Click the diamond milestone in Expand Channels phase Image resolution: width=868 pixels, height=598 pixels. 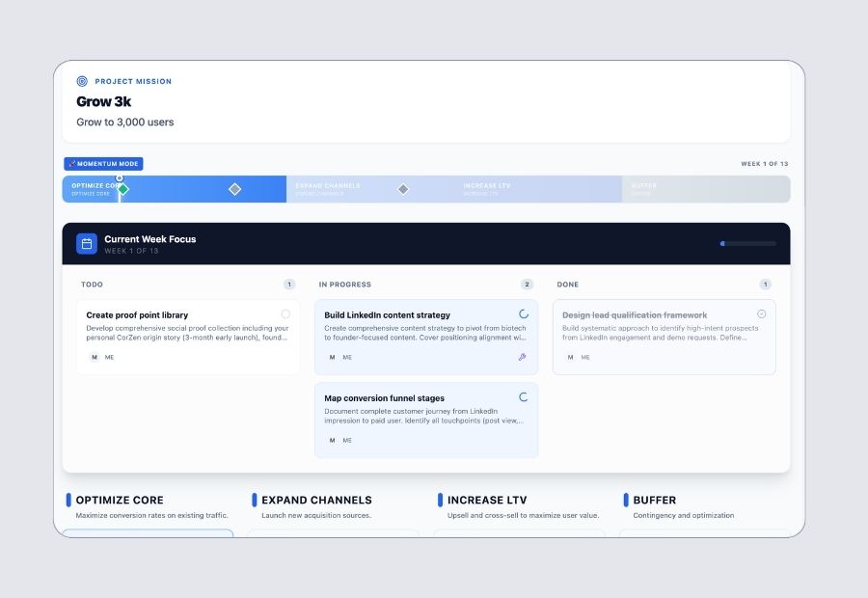click(x=403, y=189)
